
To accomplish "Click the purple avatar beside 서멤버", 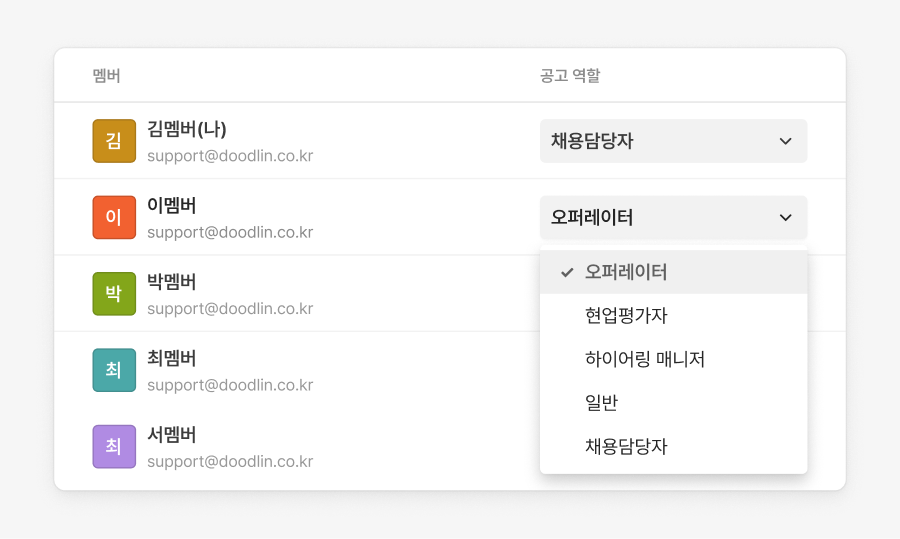I will click(114, 447).
